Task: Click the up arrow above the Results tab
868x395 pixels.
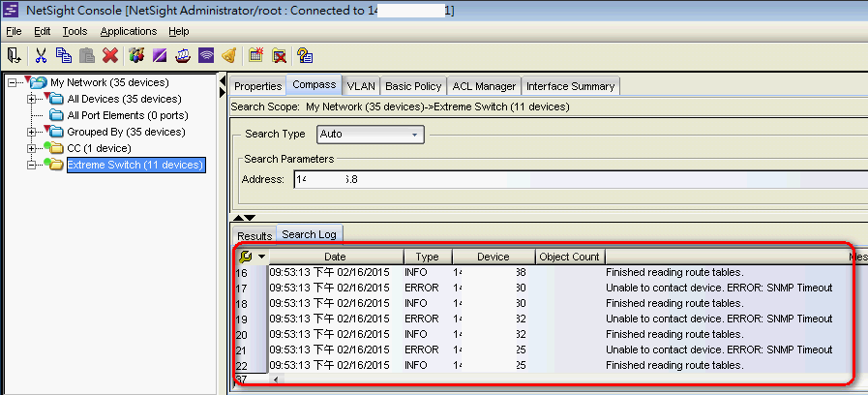Action: coord(238,218)
